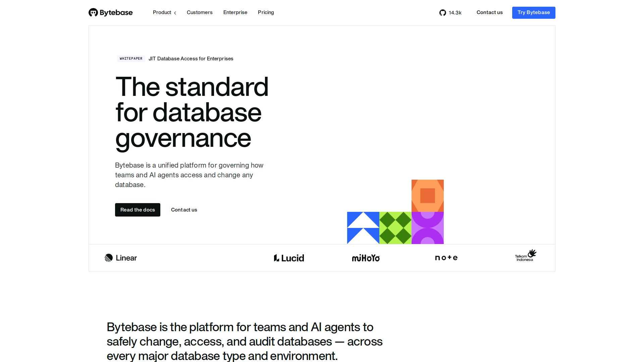Click the Bytebase logo icon
Screen dimensions: 644x362
(93, 12)
